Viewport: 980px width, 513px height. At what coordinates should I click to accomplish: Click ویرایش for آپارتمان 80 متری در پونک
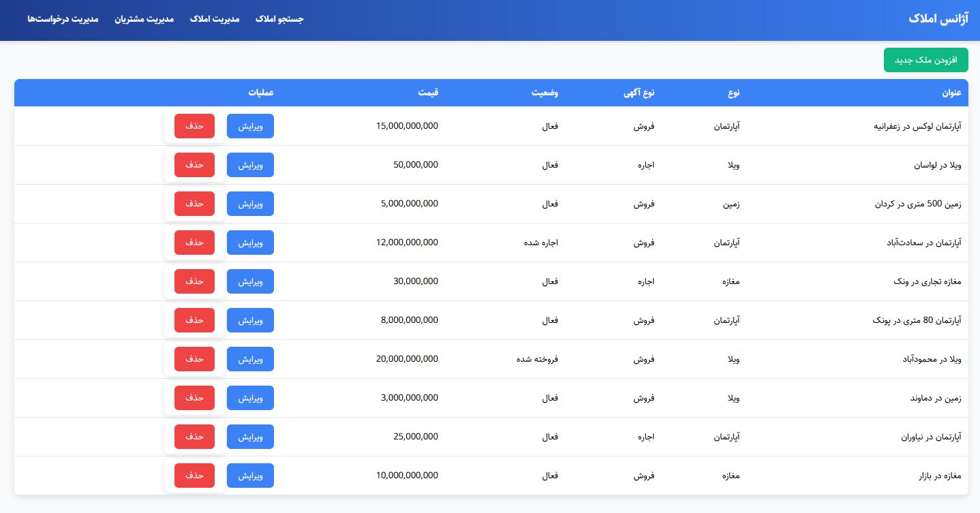[250, 320]
